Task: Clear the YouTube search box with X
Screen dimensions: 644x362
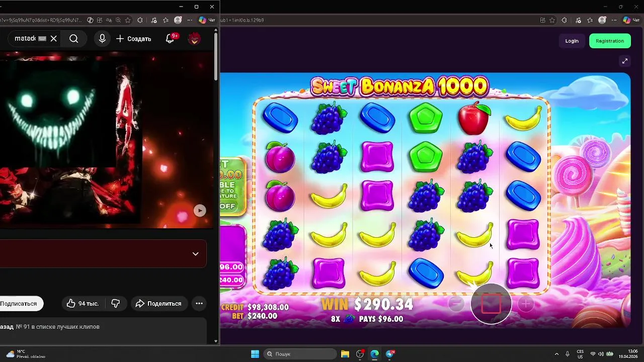Action: coord(53,39)
